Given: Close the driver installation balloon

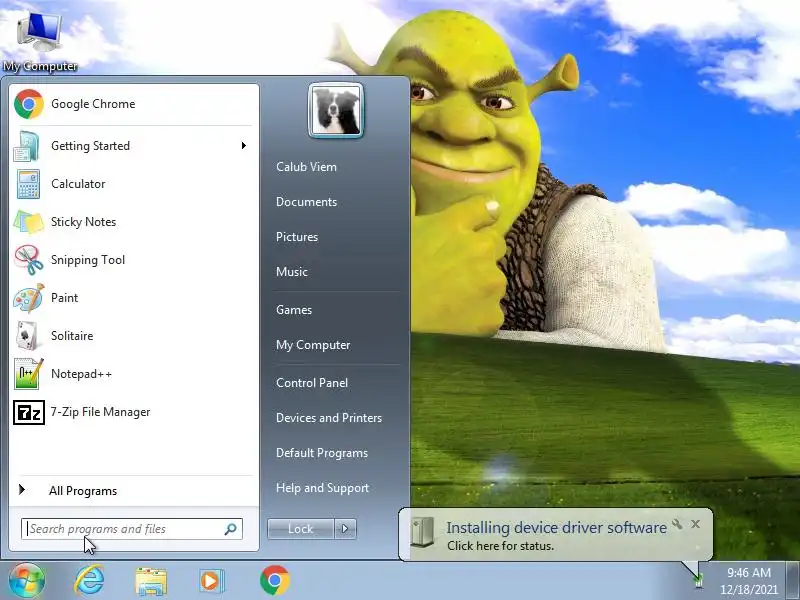Looking at the screenshot, I should (695, 524).
